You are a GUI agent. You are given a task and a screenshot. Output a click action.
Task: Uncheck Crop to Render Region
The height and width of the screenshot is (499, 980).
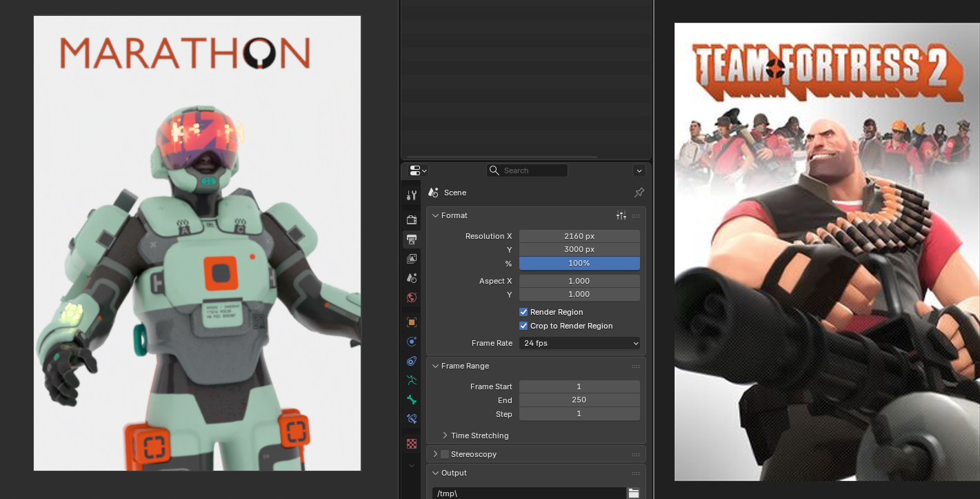coord(523,326)
